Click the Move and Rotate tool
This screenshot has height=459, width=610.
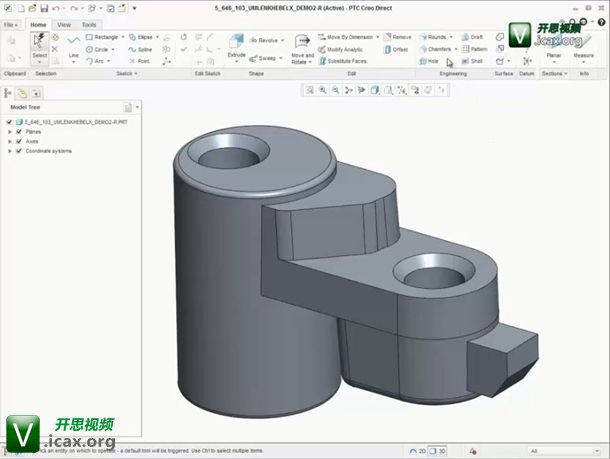(x=302, y=48)
